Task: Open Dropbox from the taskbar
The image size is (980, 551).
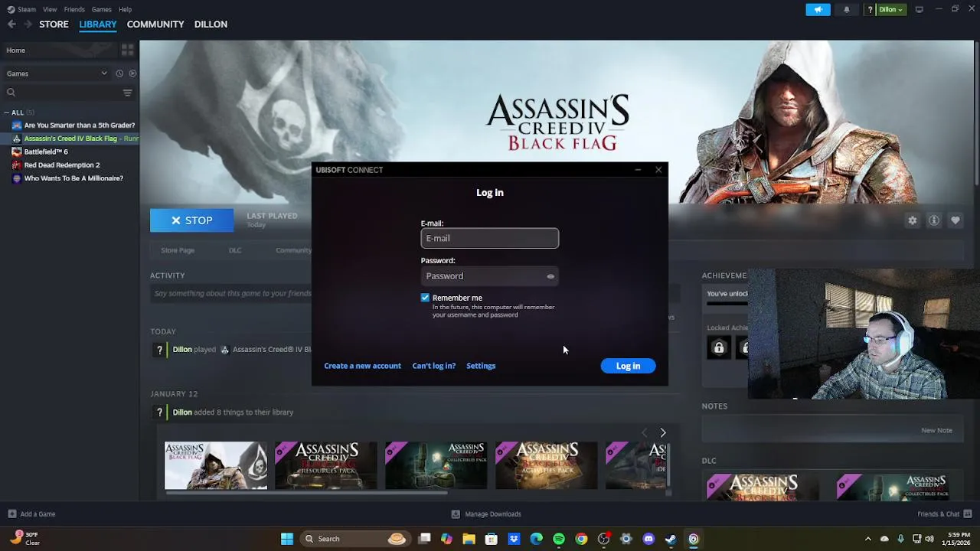Action: coord(514,539)
